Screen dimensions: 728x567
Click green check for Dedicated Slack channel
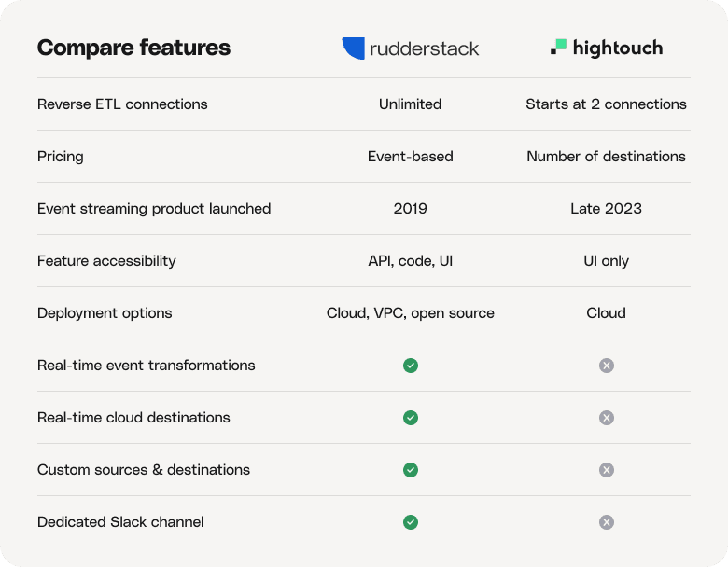(x=411, y=522)
